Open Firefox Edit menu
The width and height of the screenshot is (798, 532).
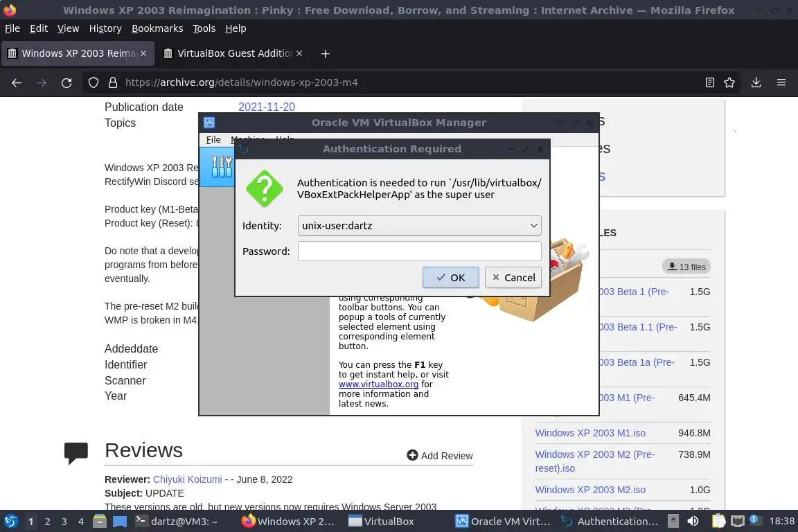click(x=39, y=28)
